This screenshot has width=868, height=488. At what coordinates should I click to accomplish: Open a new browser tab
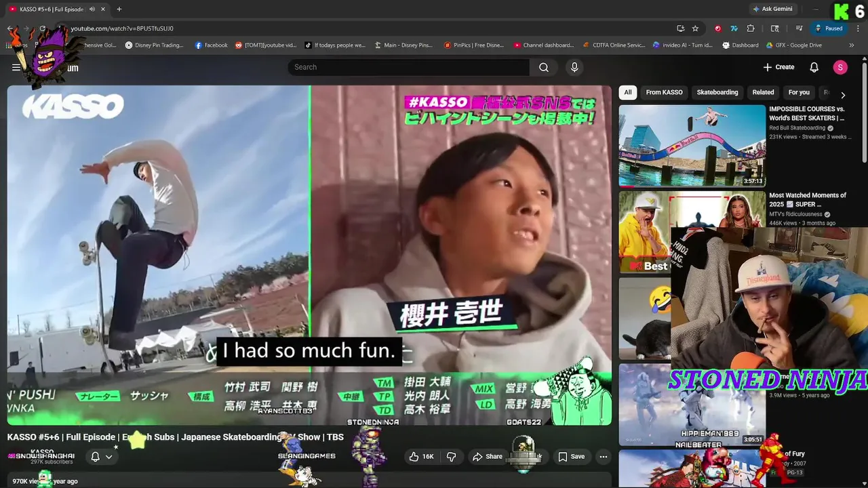tap(119, 9)
